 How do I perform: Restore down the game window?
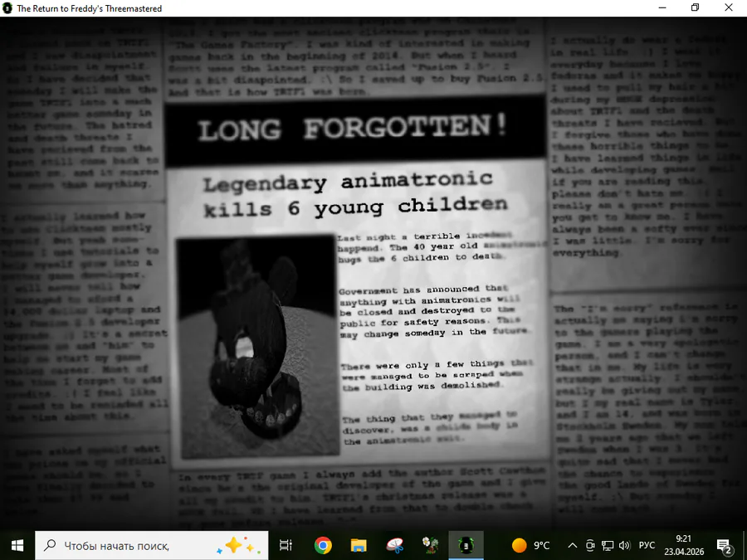coord(695,7)
